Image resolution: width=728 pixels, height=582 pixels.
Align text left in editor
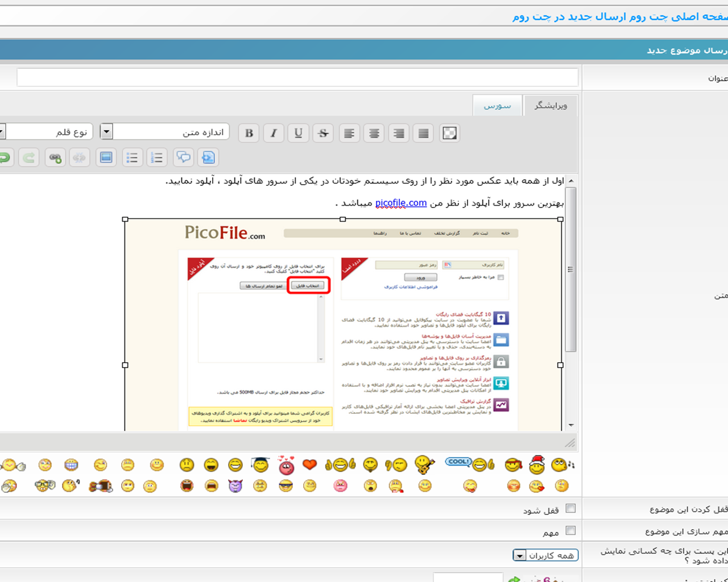pos(349,133)
